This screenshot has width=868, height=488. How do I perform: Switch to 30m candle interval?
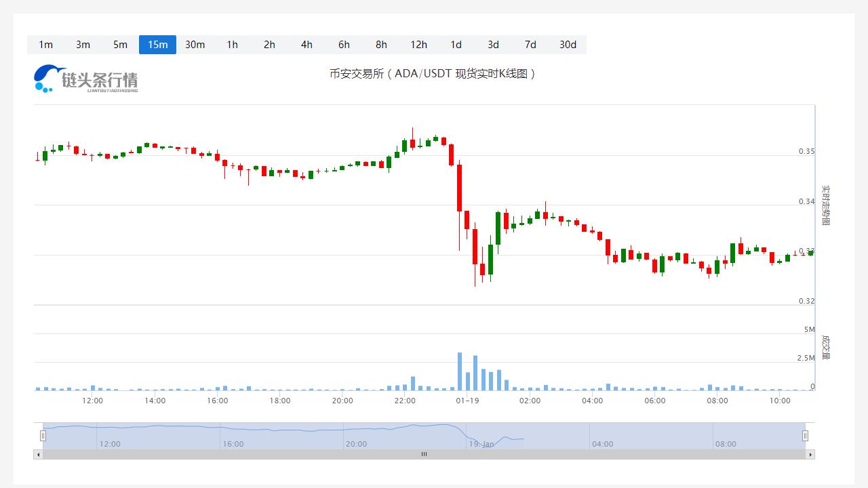pos(195,45)
